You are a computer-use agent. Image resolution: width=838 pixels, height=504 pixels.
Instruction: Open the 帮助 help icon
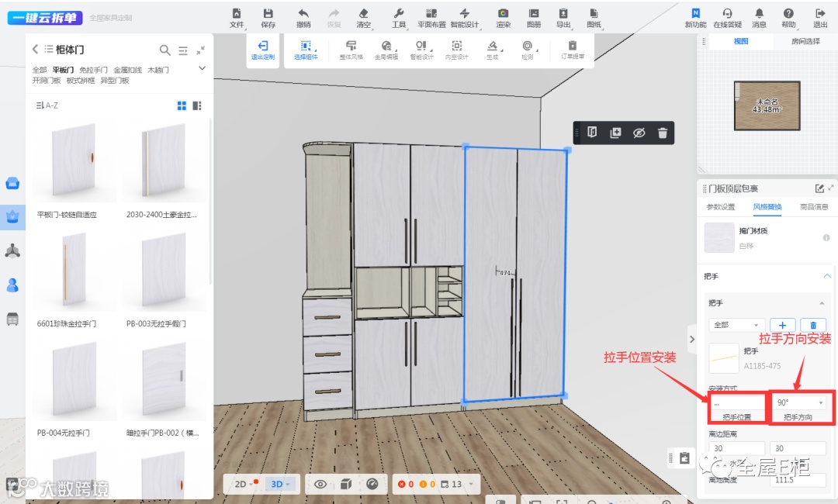coord(788,18)
